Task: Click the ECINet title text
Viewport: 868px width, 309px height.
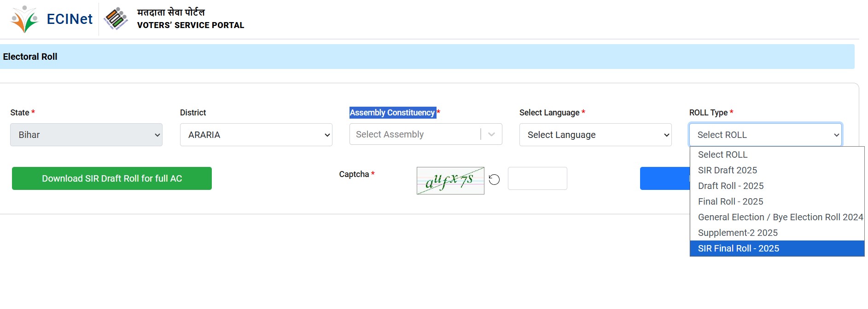Action: point(70,19)
